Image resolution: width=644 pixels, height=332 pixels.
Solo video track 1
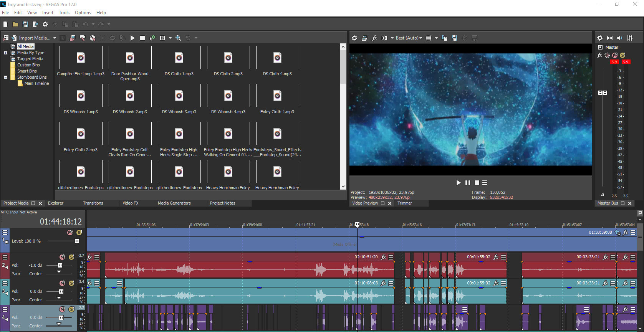pos(79,233)
